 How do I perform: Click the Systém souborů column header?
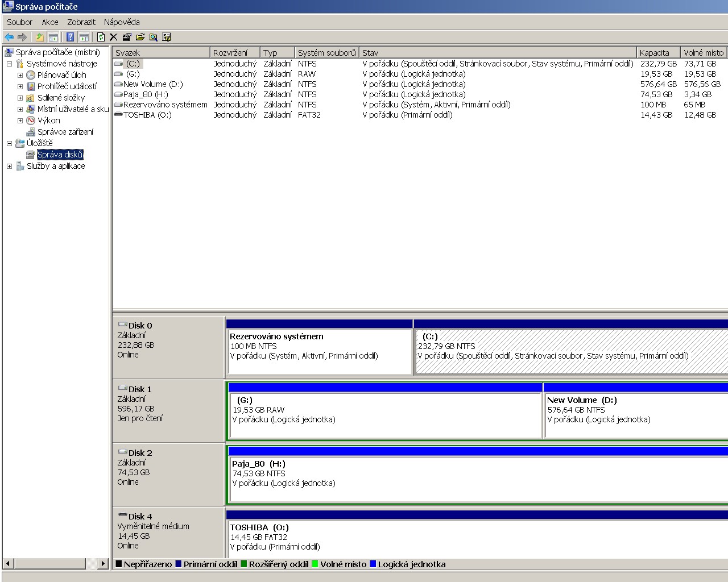pyautogui.click(x=326, y=52)
